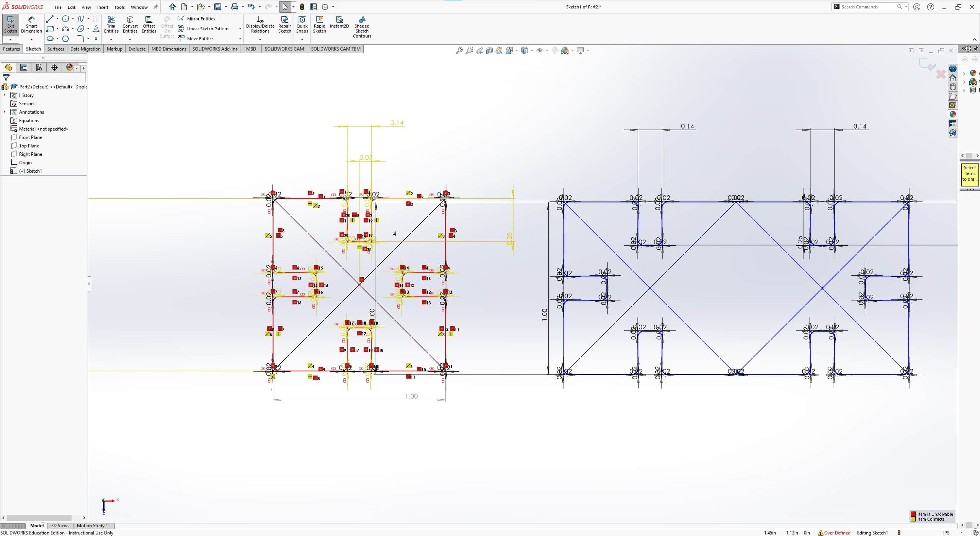Select the sketch Text tool
The height and width of the screenshot is (536, 980).
(x=96, y=29)
